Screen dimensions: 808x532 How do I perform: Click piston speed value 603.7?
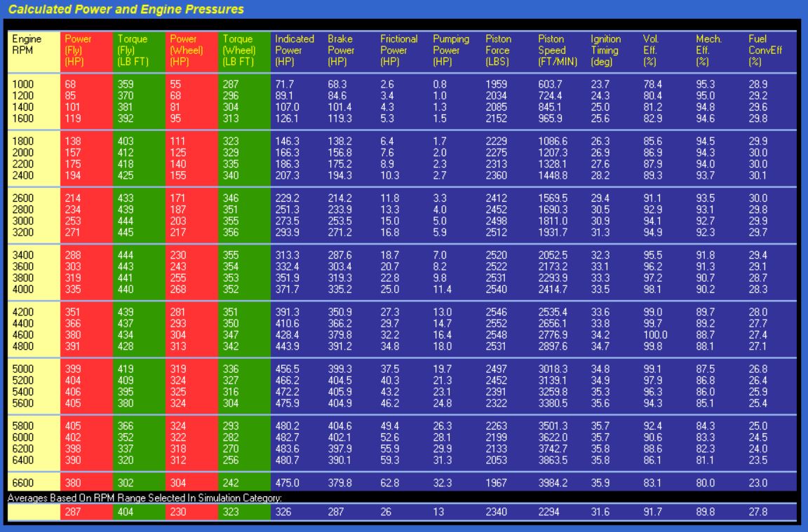point(550,84)
